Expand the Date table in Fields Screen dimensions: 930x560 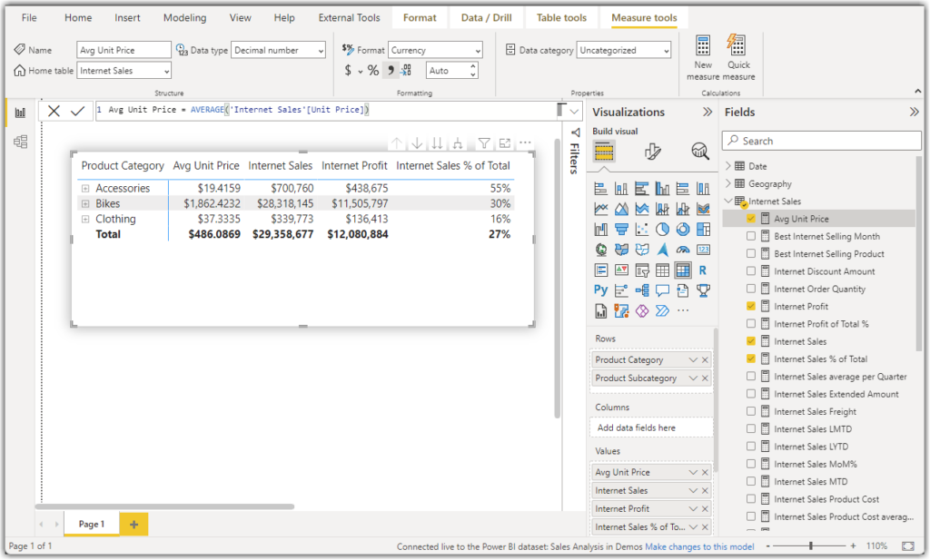pos(729,166)
